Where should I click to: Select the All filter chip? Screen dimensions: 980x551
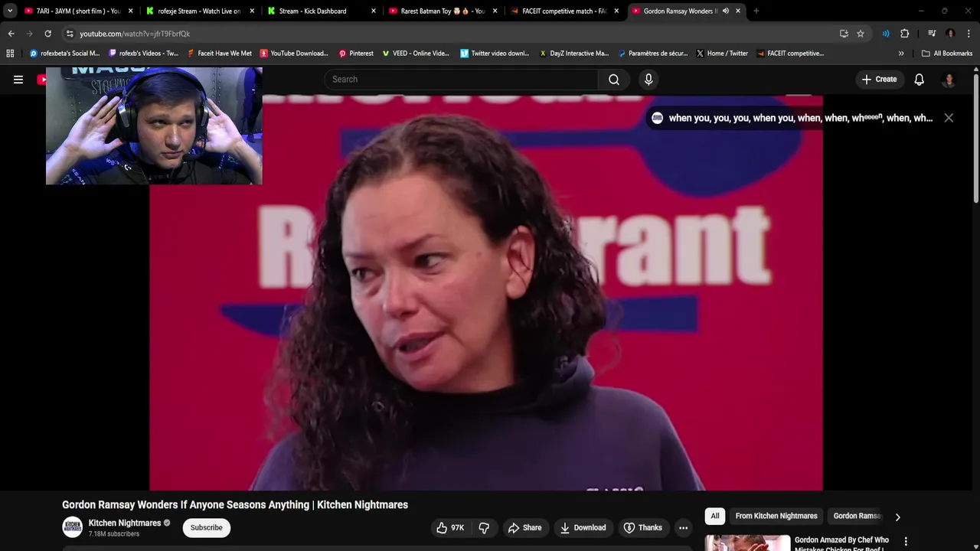[715, 517]
